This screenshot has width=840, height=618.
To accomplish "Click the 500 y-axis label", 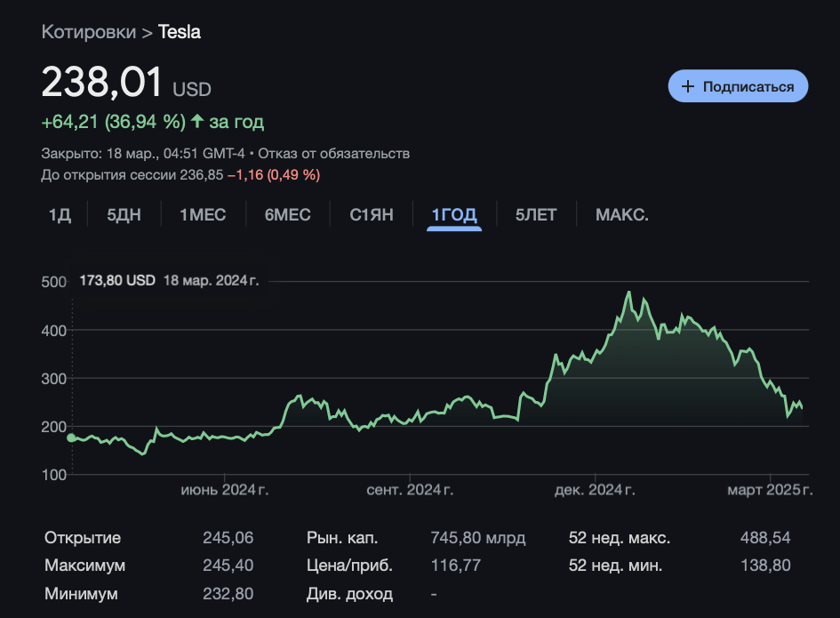I will [53, 282].
